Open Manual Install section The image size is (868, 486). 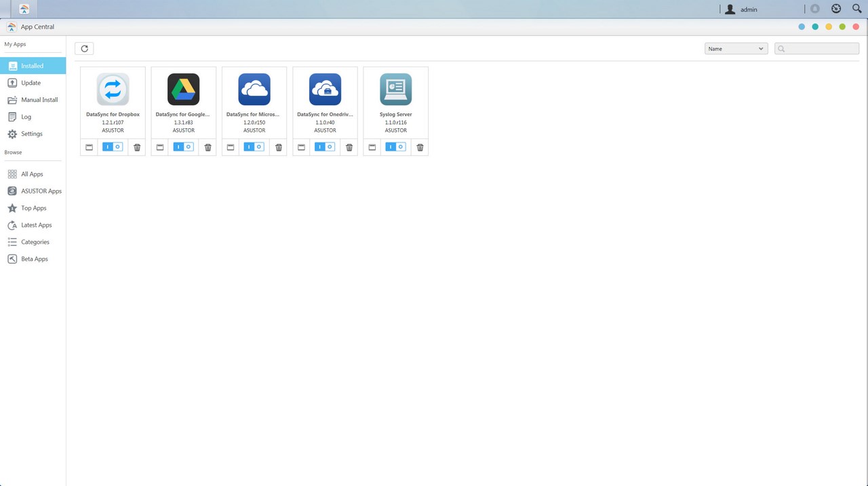click(x=33, y=100)
